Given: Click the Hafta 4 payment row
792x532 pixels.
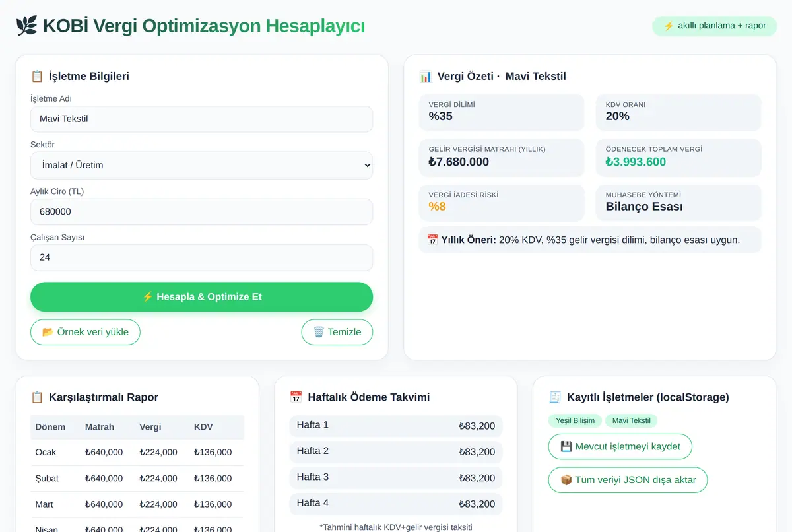Looking at the screenshot, I should pos(395,504).
